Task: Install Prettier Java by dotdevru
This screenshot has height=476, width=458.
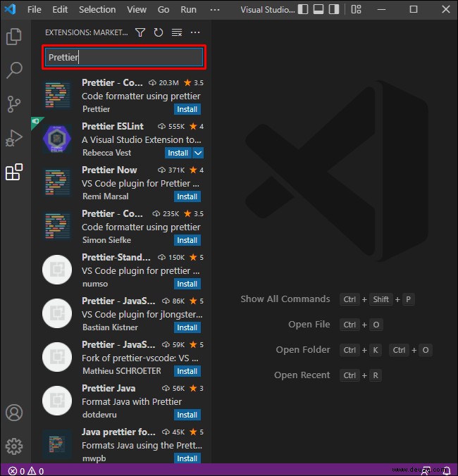Action: pyautogui.click(x=187, y=415)
